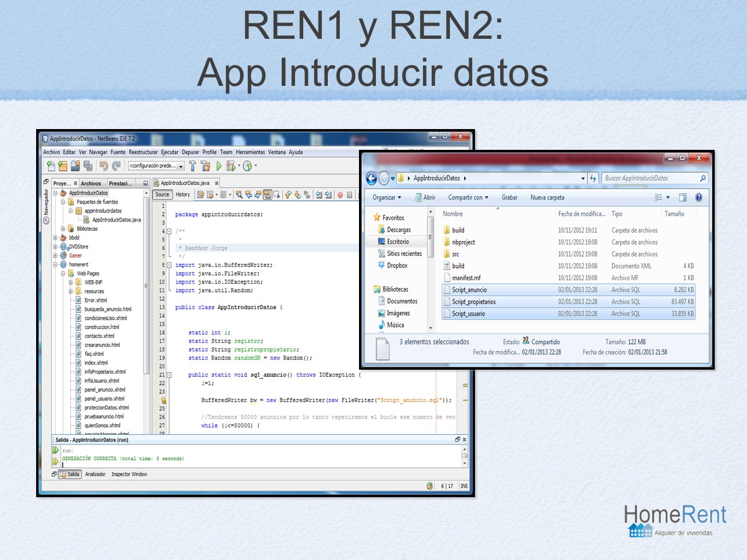Click Help question mark icon in Explorer
The height and width of the screenshot is (560, 747).
[699, 197]
